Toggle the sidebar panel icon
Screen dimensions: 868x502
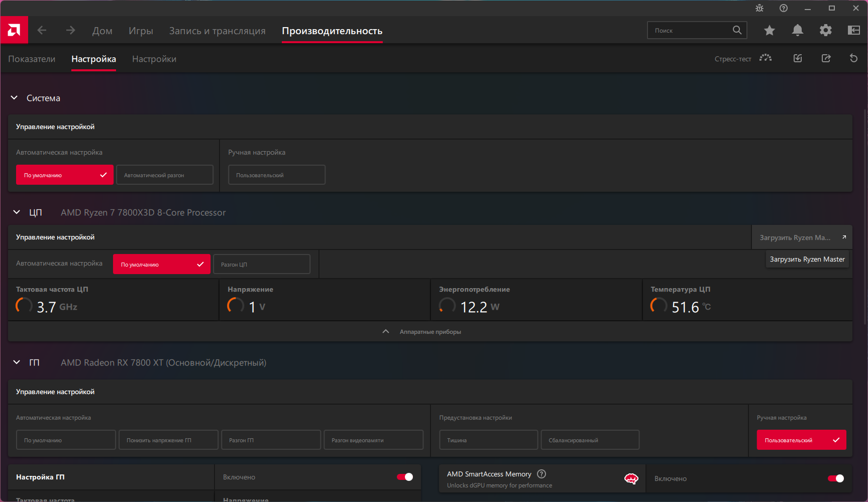tap(854, 31)
